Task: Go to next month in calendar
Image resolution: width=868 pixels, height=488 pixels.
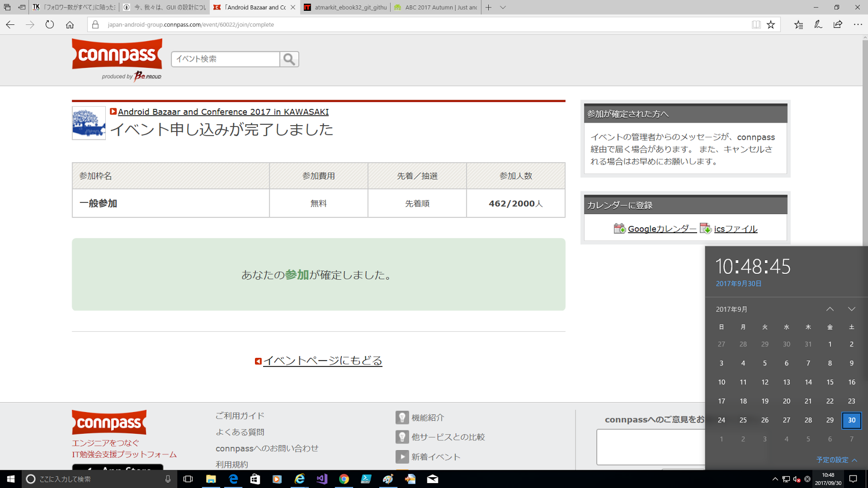Action: coord(852,309)
